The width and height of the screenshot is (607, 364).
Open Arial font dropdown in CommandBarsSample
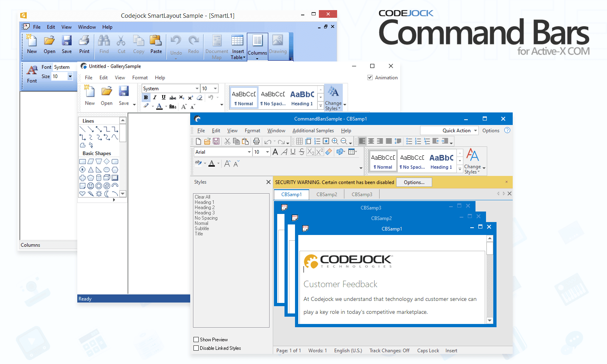pyautogui.click(x=249, y=152)
